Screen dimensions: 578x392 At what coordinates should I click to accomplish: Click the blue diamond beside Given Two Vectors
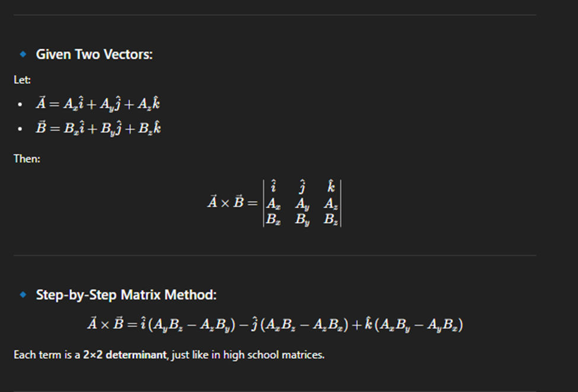point(23,54)
